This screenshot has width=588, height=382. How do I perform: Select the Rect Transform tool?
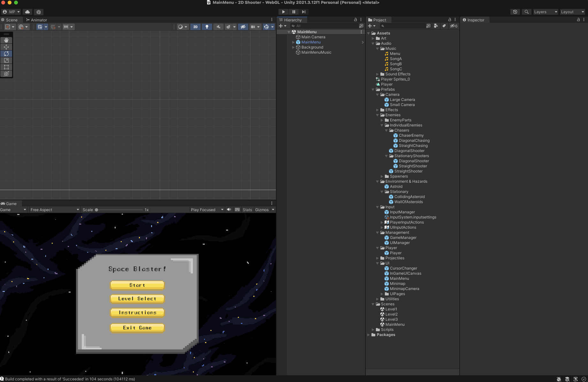[x=6, y=67]
